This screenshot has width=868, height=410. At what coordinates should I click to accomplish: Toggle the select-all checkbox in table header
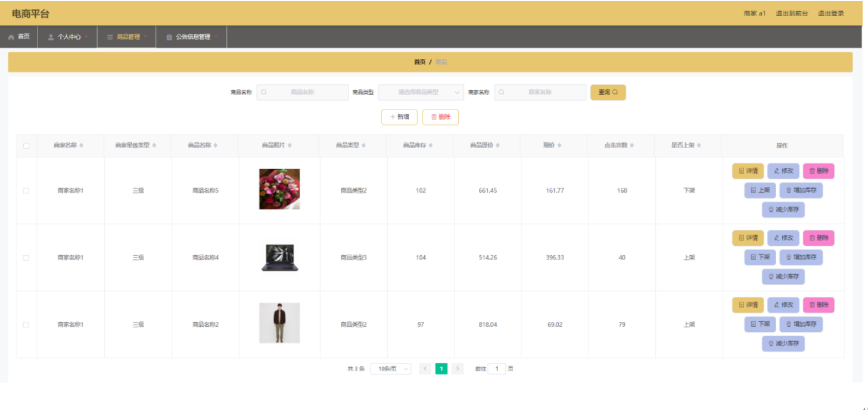click(x=26, y=146)
